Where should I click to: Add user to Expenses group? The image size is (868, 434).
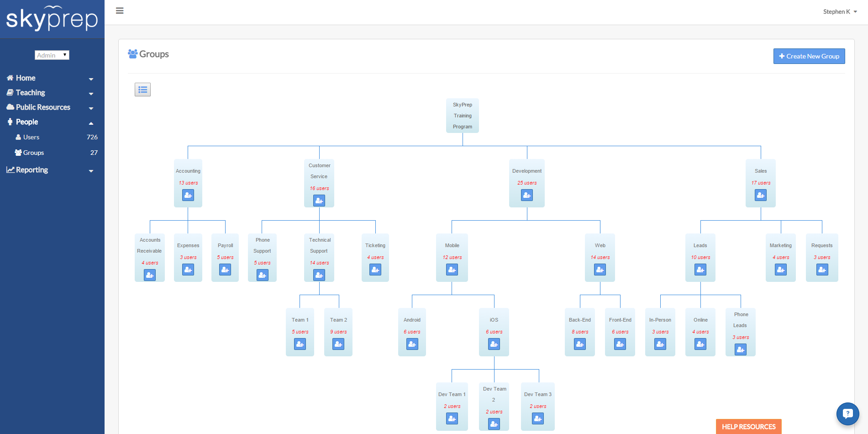[188, 270]
